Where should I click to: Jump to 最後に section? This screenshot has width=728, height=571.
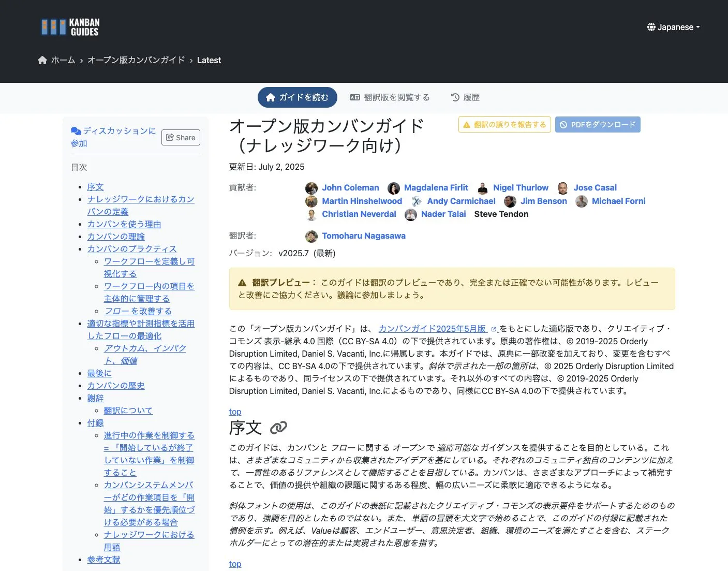[99, 373]
